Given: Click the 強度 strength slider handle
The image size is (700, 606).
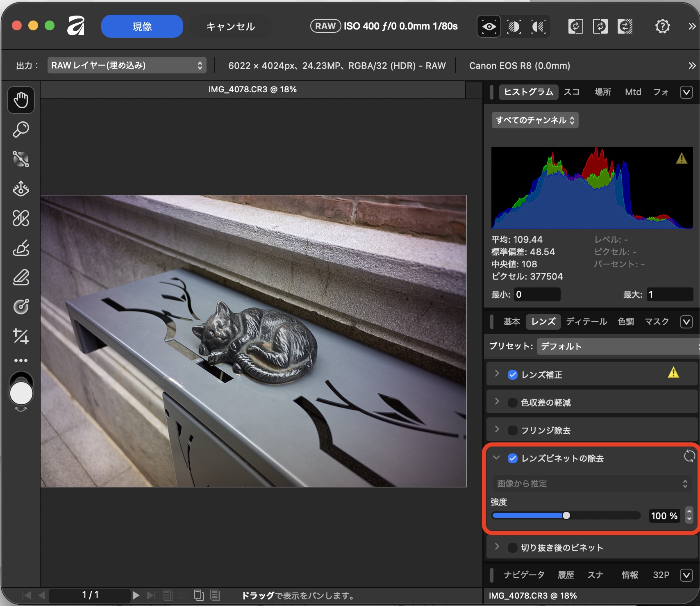Looking at the screenshot, I should 566,515.
